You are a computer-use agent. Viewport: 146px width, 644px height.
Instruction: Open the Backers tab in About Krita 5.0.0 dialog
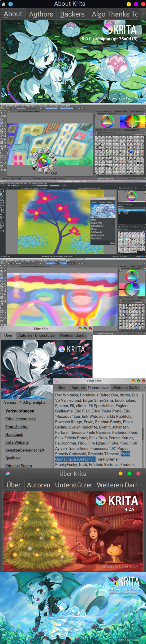pos(72,14)
